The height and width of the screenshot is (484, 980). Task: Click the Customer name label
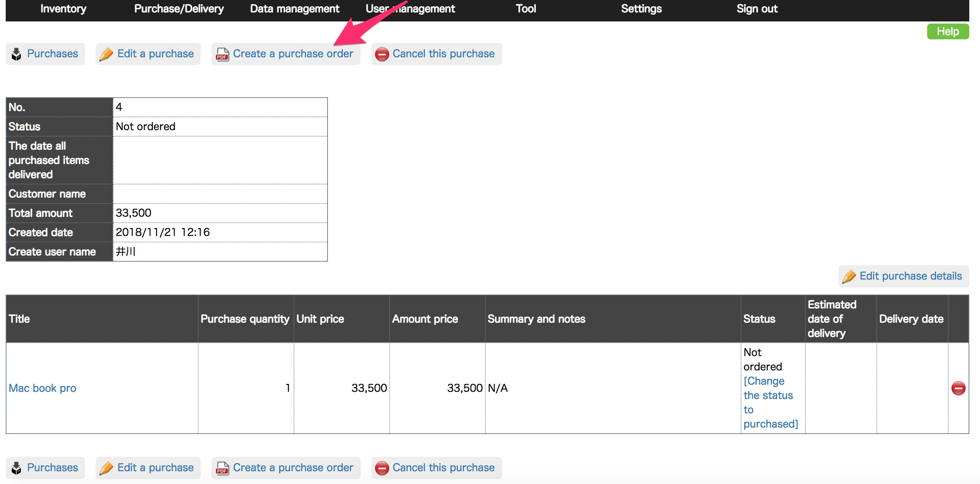click(x=47, y=194)
